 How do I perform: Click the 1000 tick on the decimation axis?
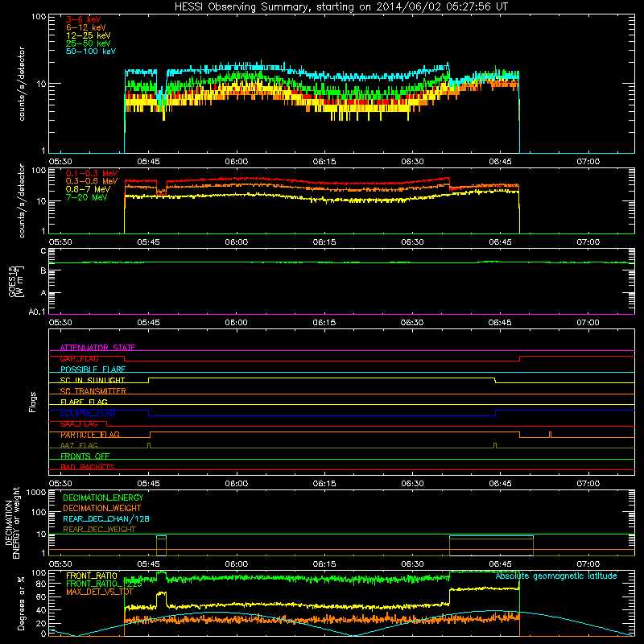(x=35, y=492)
